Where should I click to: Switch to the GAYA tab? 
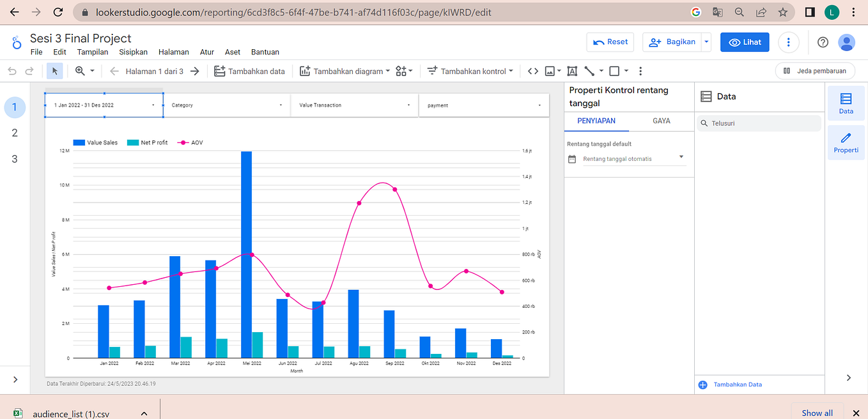click(x=661, y=121)
